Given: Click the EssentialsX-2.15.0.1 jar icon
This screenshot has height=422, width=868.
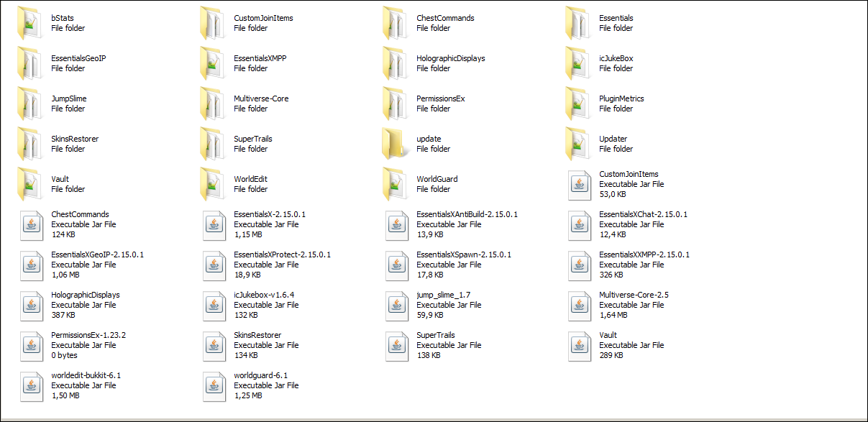Looking at the screenshot, I should (214, 225).
